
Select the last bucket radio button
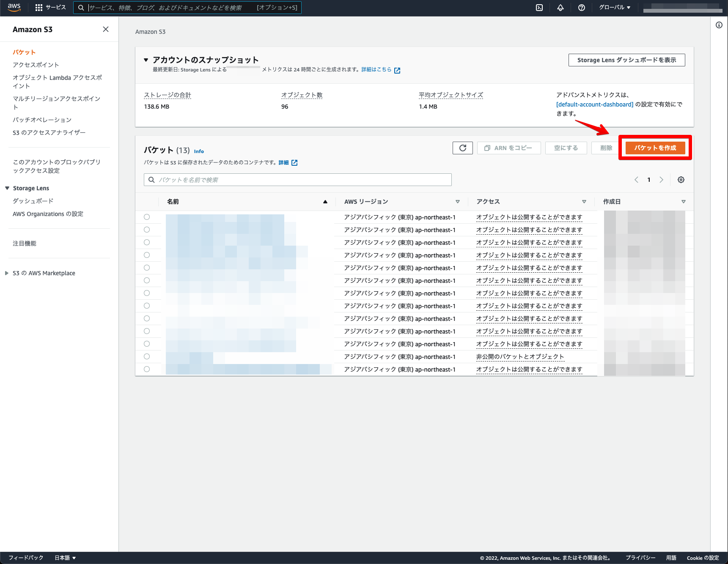click(x=147, y=369)
